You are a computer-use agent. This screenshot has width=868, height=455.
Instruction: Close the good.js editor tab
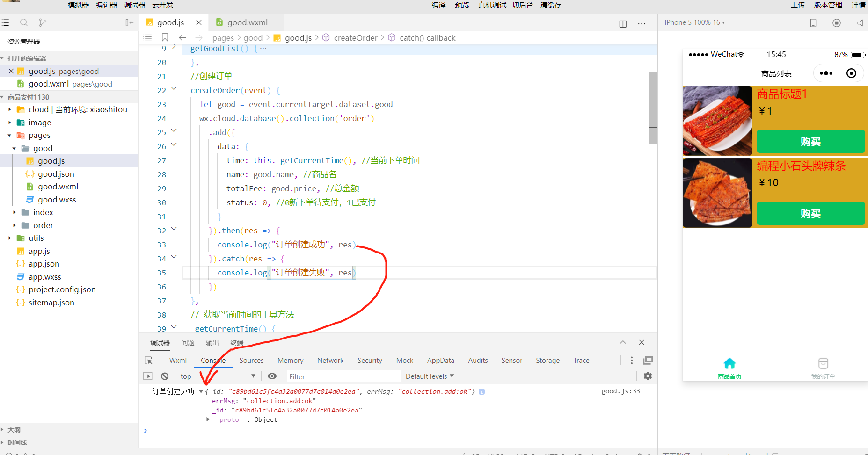tap(199, 22)
